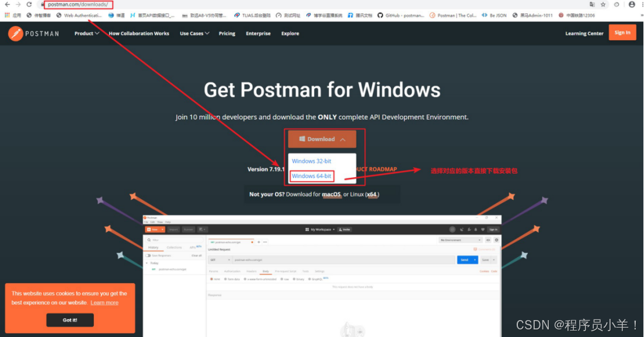Open the Be JSON bookmark
The image size is (644, 337).
(x=494, y=15)
